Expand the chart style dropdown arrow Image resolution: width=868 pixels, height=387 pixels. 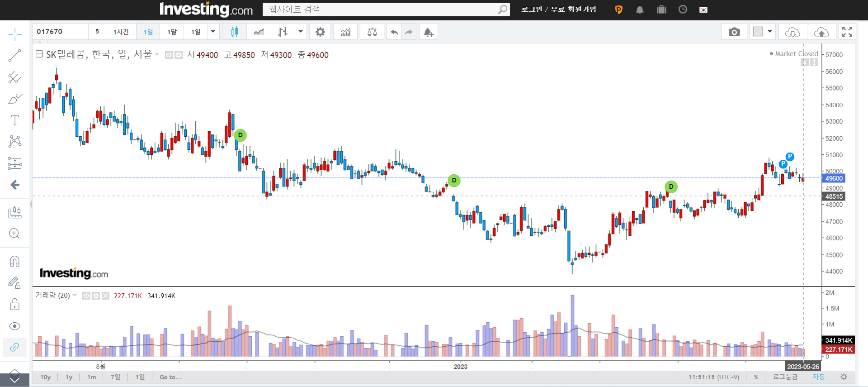pos(300,32)
